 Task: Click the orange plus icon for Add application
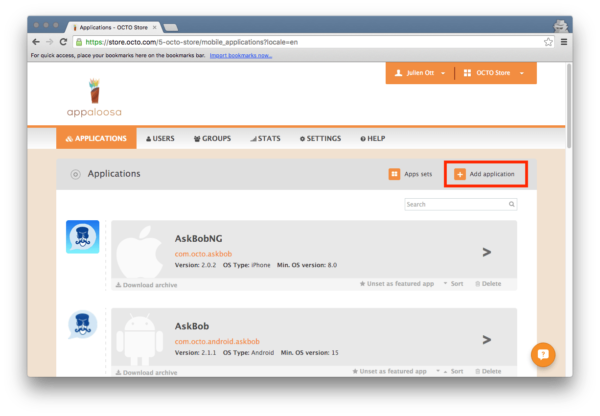[460, 174]
